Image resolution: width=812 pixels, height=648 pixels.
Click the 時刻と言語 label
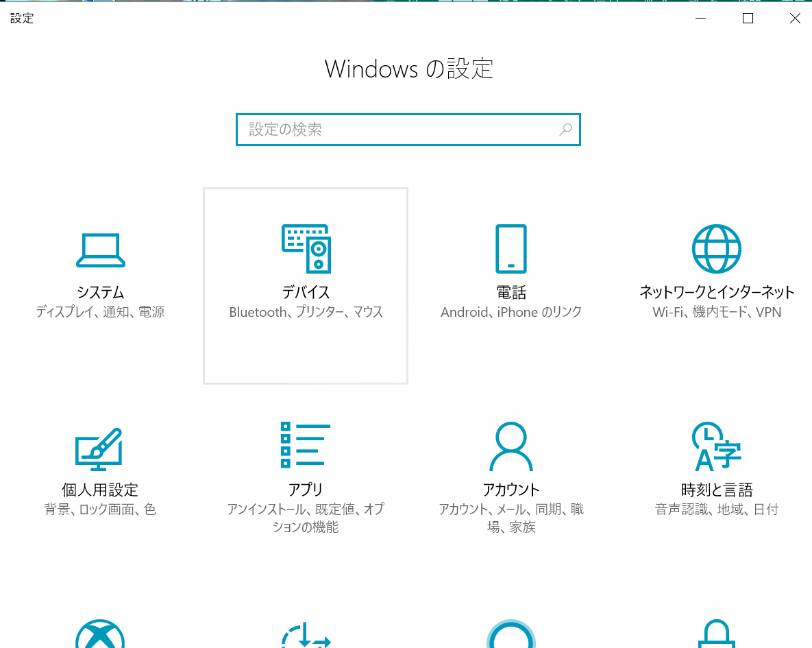point(717,490)
